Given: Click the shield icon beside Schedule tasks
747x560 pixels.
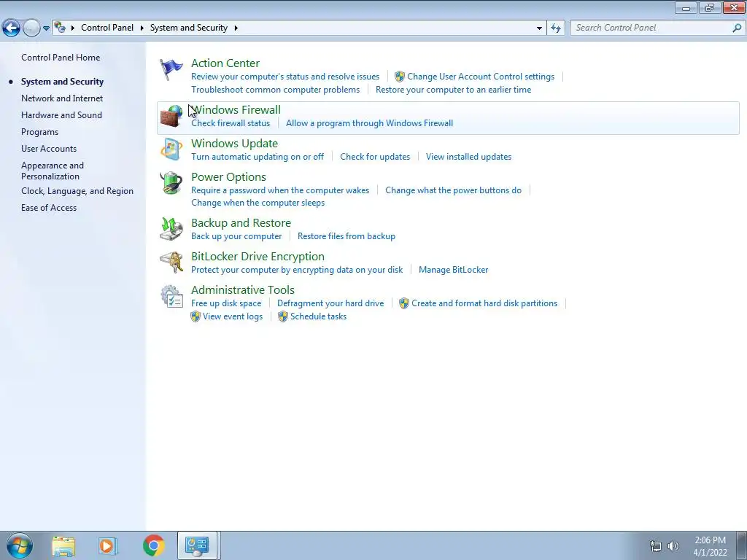Looking at the screenshot, I should coord(283,316).
